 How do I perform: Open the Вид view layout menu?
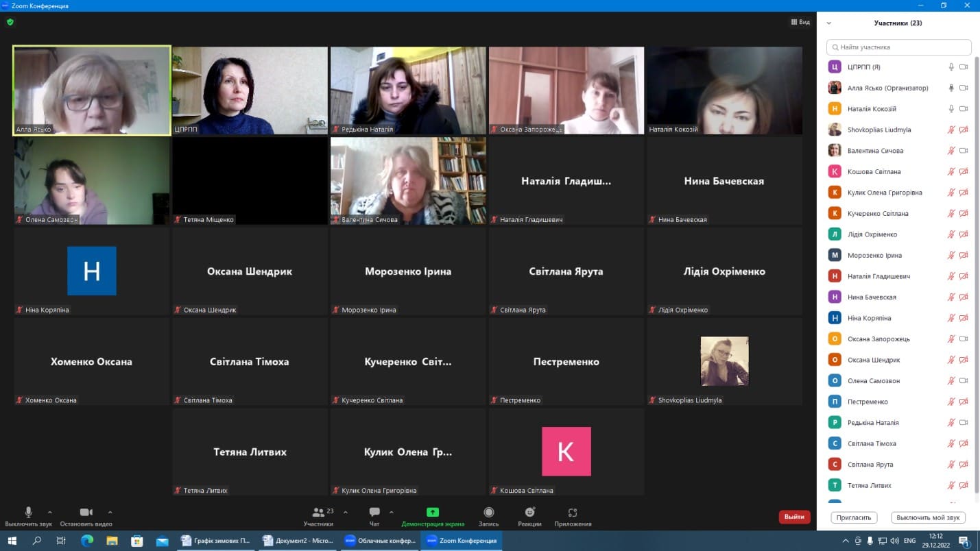click(800, 22)
